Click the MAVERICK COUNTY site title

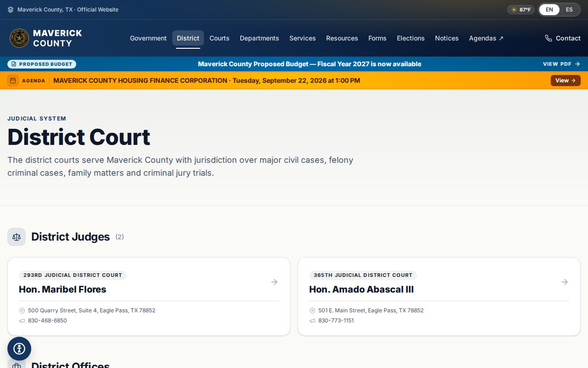pyautogui.click(x=57, y=38)
